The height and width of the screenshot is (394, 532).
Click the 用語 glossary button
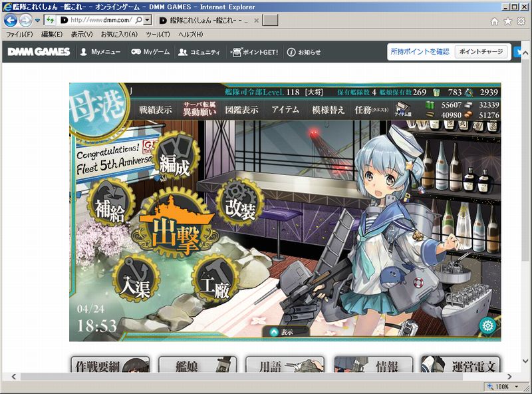285,364
